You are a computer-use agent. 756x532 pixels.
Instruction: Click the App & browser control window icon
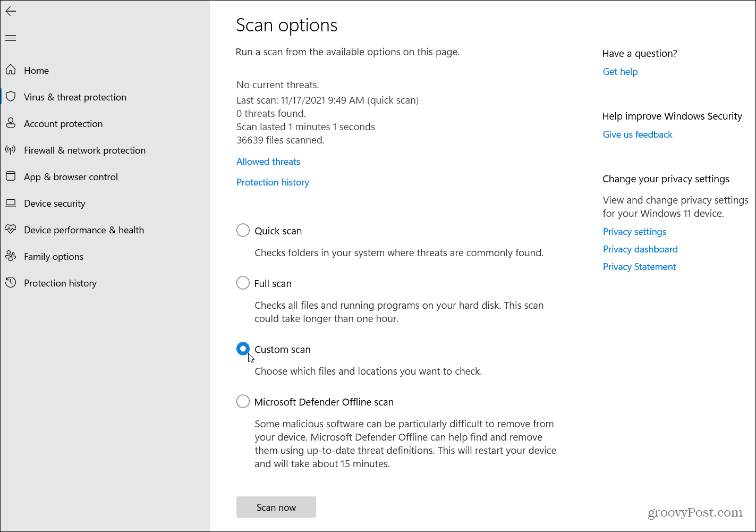pos(11,176)
